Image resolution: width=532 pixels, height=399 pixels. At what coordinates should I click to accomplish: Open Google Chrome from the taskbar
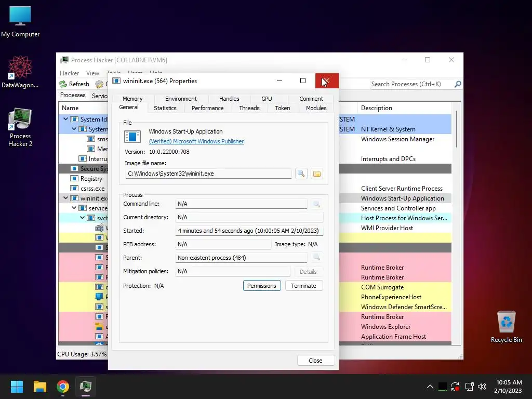click(63, 387)
